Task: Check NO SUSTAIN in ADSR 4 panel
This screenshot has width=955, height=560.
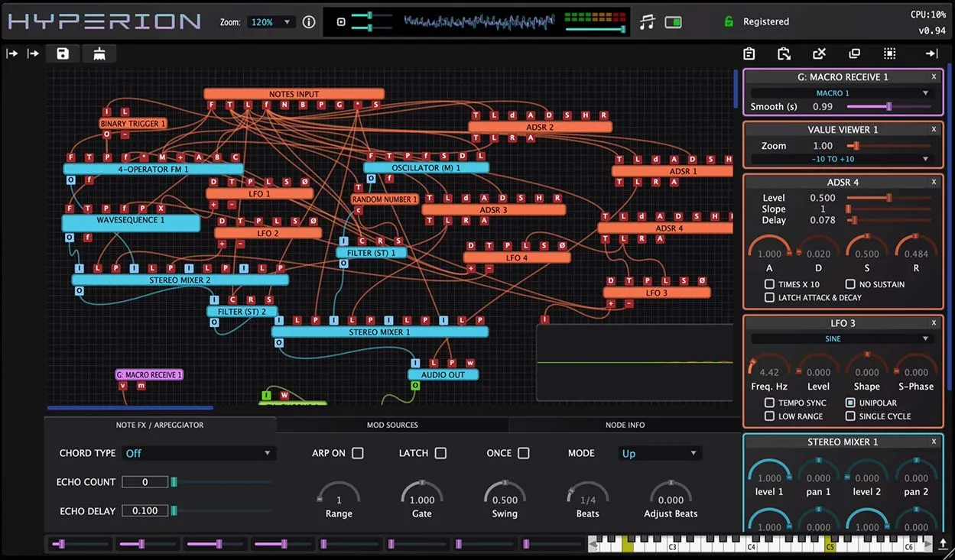Action: point(850,283)
